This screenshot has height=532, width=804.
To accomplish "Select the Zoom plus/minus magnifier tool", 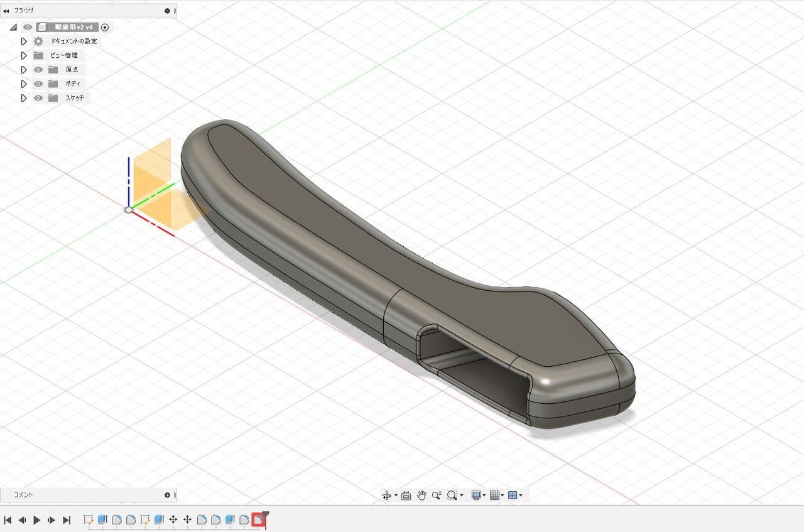I will pyautogui.click(x=437, y=496).
